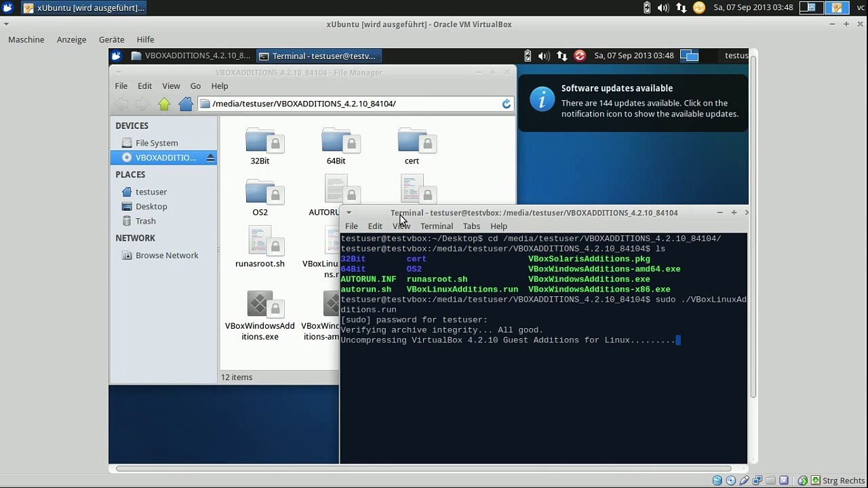Image resolution: width=868 pixels, height=488 pixels.
Task: Select VBoxWindowsAdditions.exe file
Action: pos(260,316)
